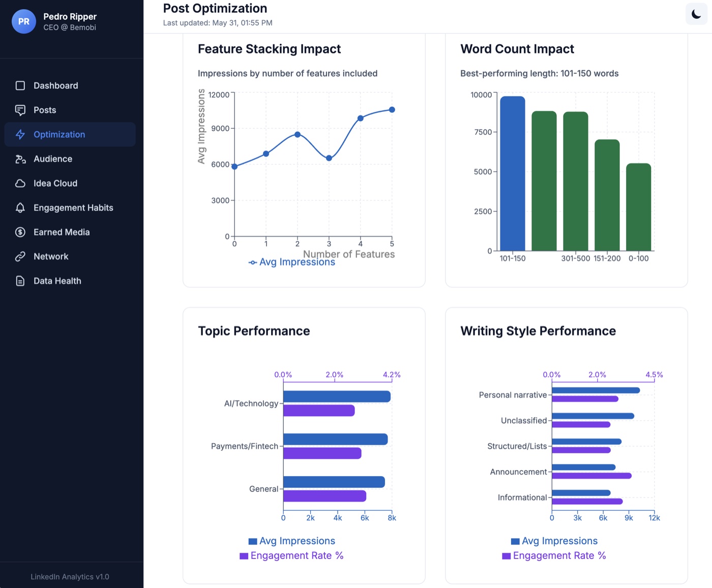
Task: Toggle dark mode with the moon button
Action: pyautogui.click(x=696, y=14)
